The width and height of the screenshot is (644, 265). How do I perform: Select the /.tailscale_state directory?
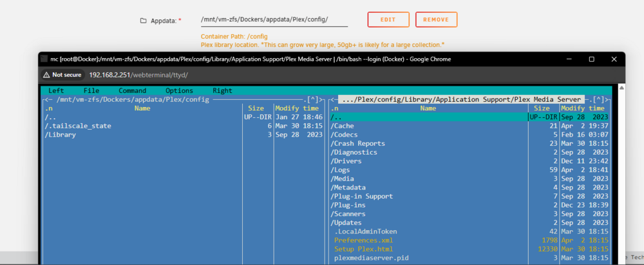point(183,126)
